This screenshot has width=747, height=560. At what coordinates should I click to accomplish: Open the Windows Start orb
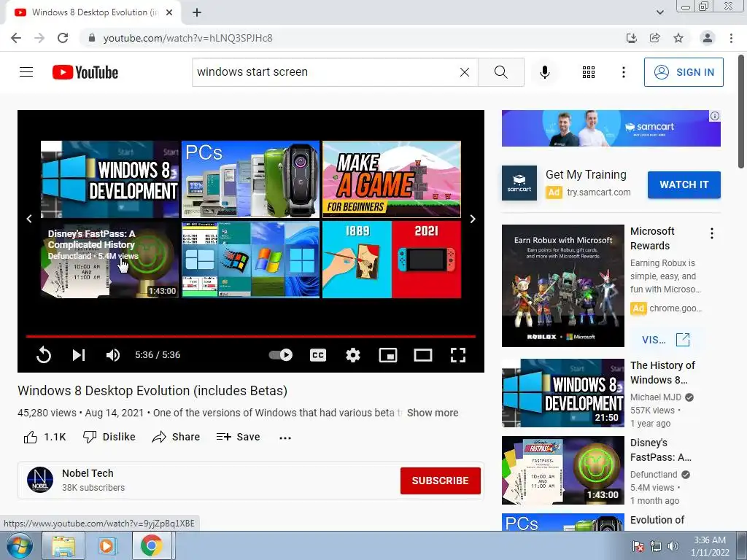pyautogui.click(x=18, y=545)
